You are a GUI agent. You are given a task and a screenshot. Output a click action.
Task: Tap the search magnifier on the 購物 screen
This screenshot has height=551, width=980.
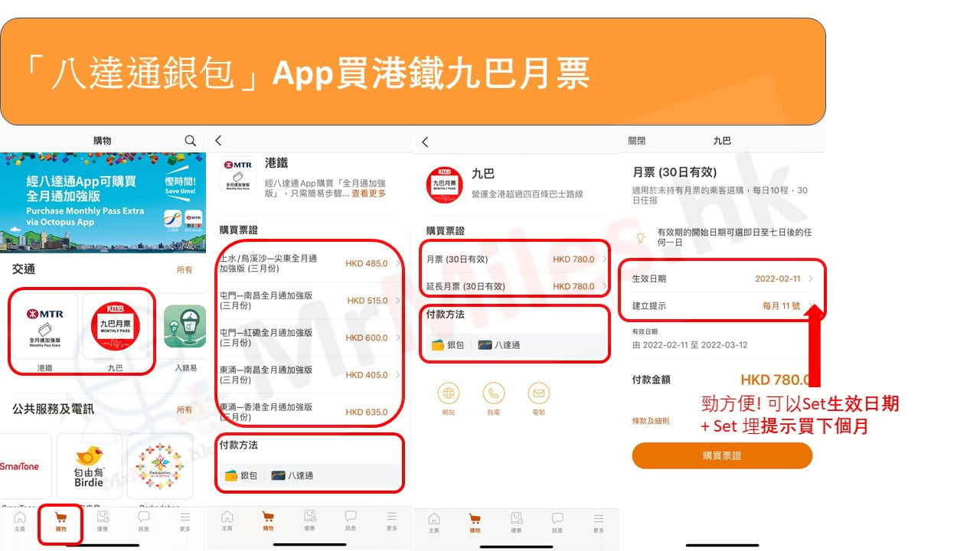coord(190,141)
